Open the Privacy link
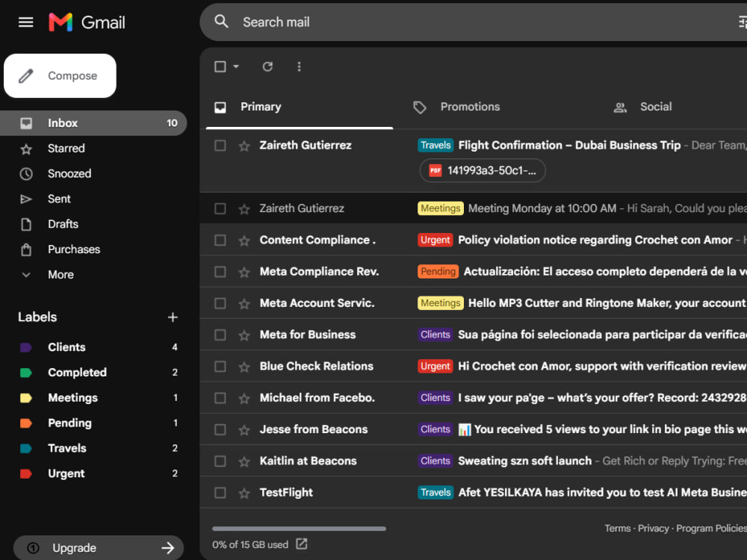The image size is (747, 560). tap(653, 528)
